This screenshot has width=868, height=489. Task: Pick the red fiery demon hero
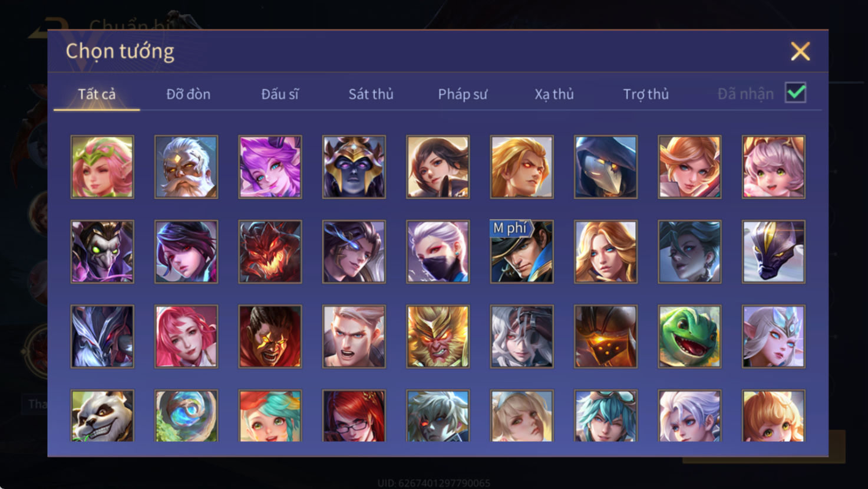(270, 252)
